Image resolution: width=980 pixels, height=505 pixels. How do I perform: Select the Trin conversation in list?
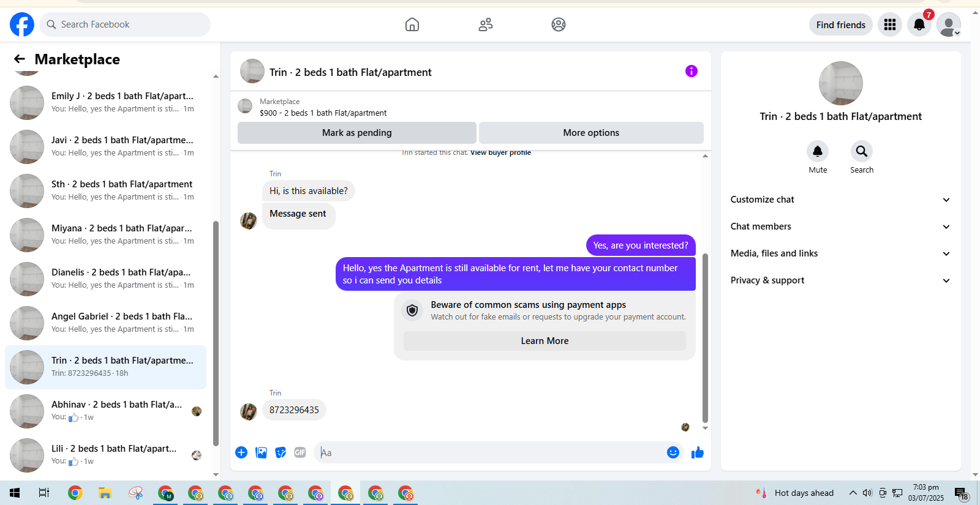coord(105,367)
